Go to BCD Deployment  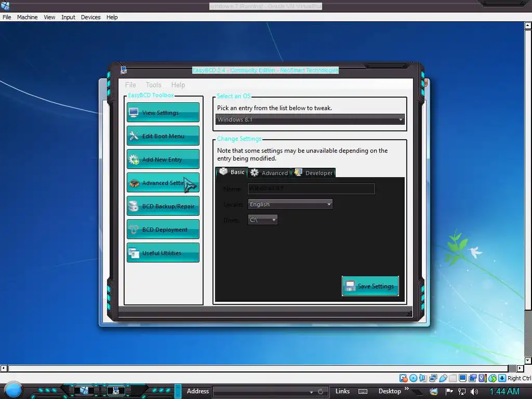point(163,229)
